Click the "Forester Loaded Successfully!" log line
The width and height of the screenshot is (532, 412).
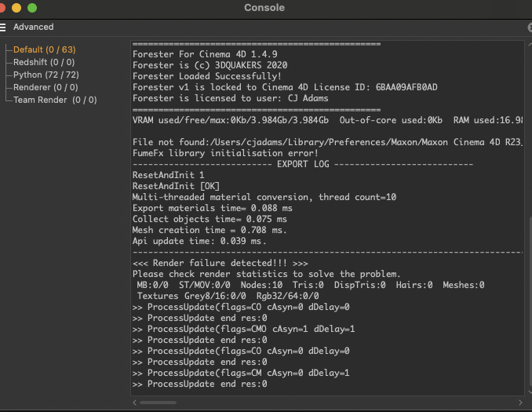pyautogui.click(x=207, y=76)
